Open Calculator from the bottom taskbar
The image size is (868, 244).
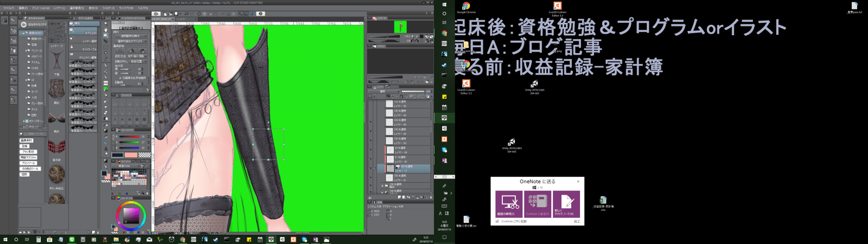tap(39, 239)
